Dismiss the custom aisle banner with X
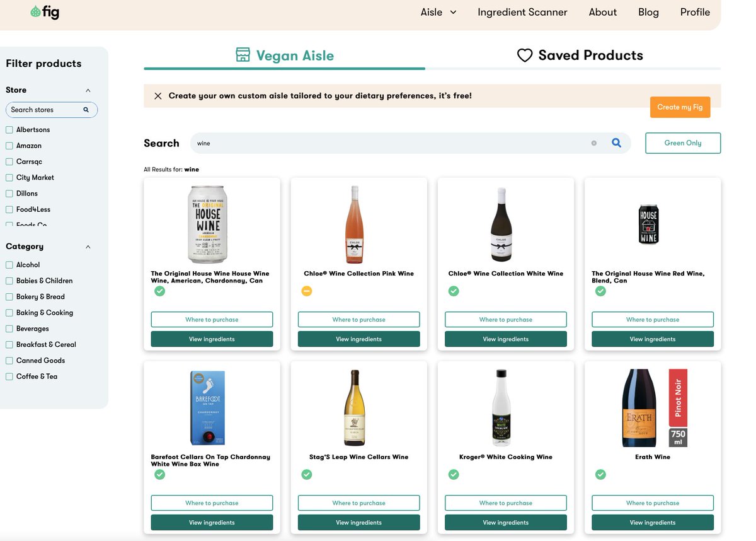Viewport: 756px width, 541px height. pos(157,96)
